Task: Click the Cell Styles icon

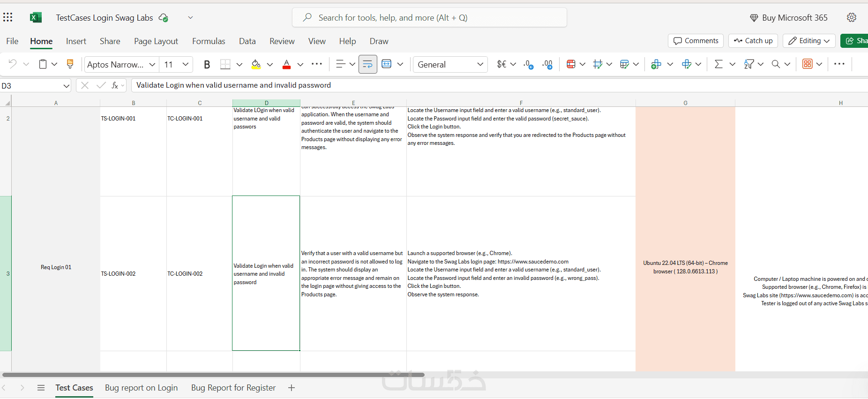Action: (x=598, y=64)
